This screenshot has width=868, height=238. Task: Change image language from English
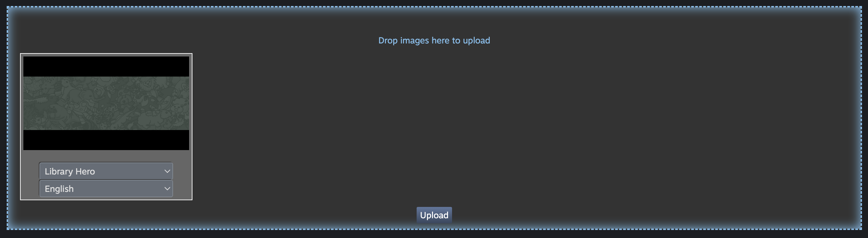[x=106, y=189]
